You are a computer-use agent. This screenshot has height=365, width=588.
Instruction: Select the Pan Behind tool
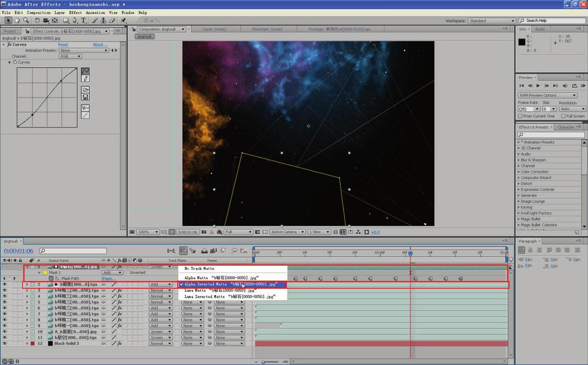coord(55,21)
